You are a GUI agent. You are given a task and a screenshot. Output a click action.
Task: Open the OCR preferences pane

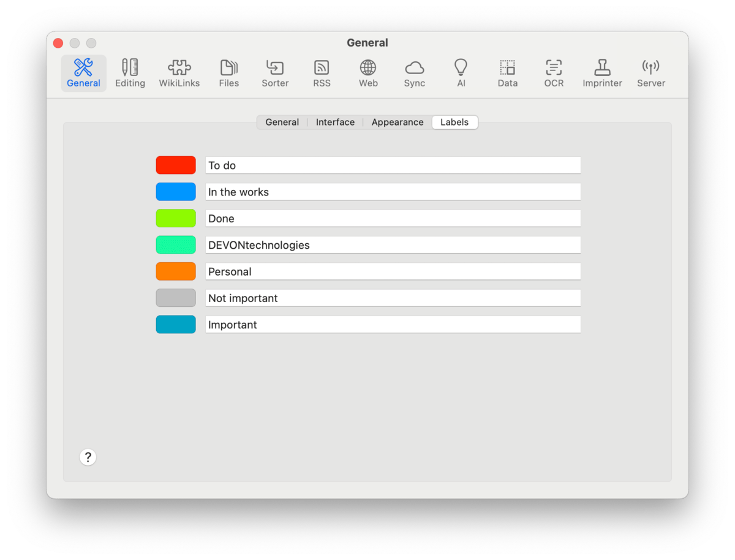(554, 74)
